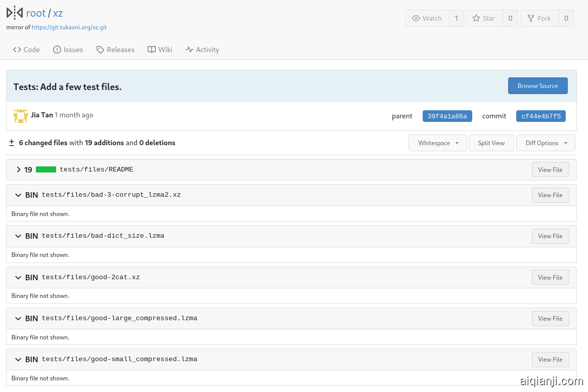This screenshot has width=588, height=392.
Task: Open the Releases tab
Action: [x=115, y=50]
